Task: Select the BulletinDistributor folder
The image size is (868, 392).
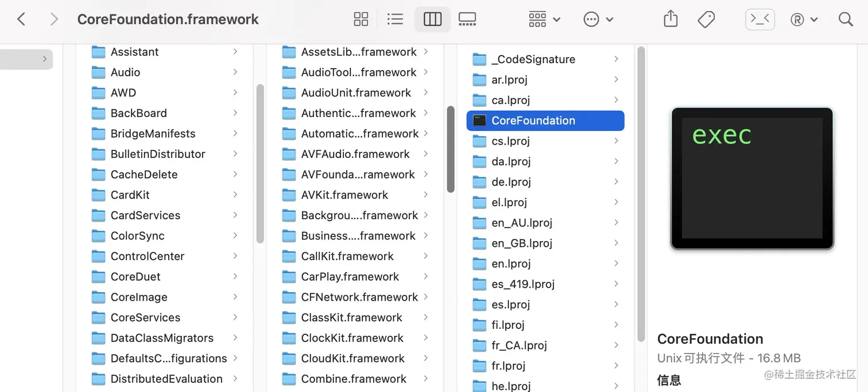Action: tap(165, 154)
